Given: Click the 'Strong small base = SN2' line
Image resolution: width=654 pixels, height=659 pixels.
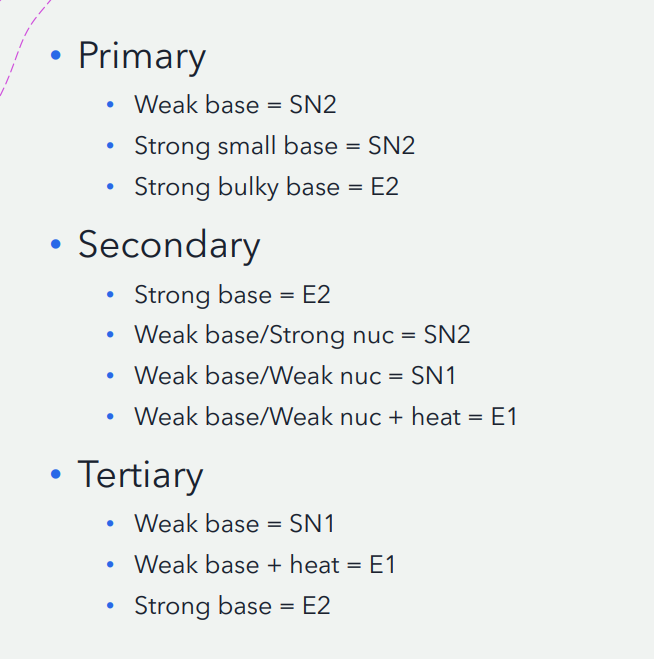Looking at the screenshot, I should [274, 146].
